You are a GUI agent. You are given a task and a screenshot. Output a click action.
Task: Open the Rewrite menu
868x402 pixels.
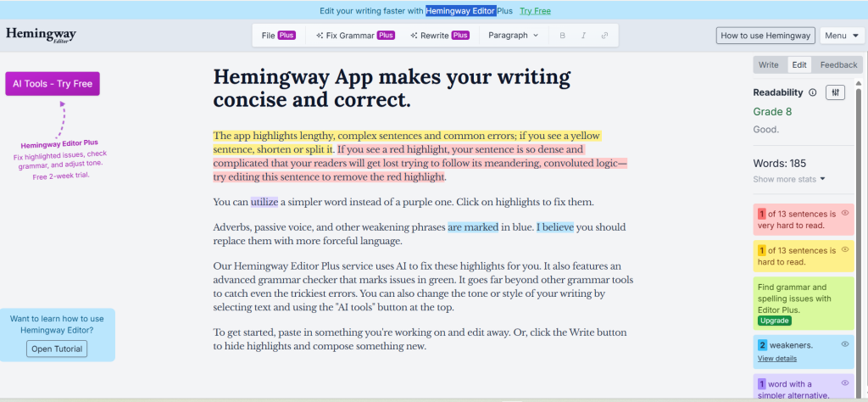(440, 36)
